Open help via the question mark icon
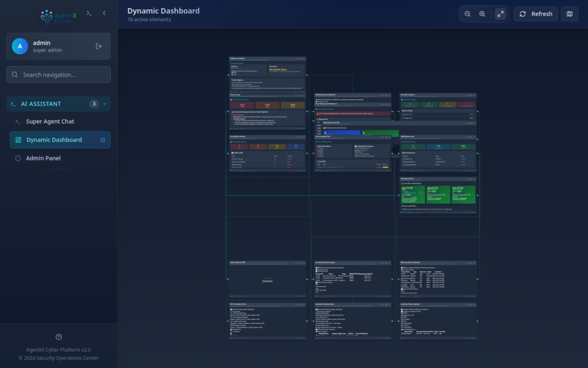588x368 pixels. click(x=59, y=337)
